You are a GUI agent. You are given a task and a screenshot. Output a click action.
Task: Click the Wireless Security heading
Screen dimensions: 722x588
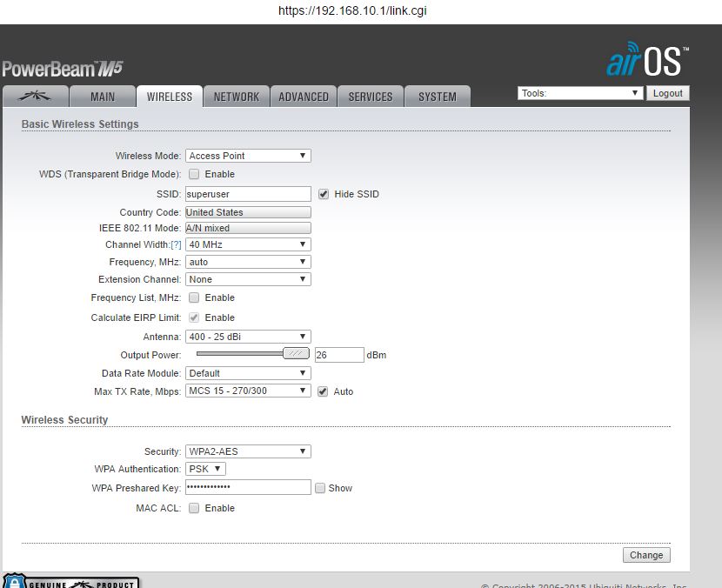[x=64, y=419]
